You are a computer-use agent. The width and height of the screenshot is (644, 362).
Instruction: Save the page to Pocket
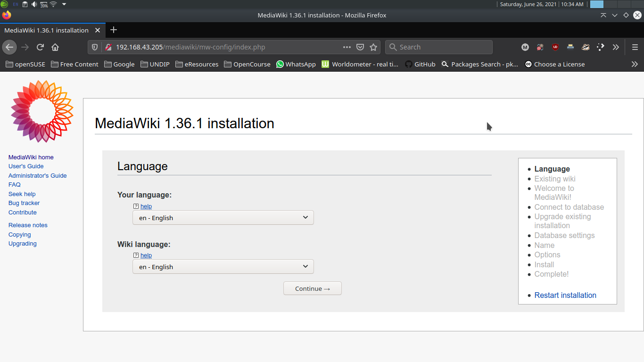coord(360,47)
